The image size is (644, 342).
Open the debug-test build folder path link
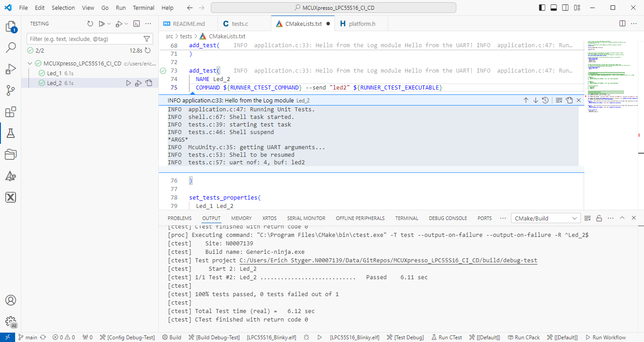388,261
